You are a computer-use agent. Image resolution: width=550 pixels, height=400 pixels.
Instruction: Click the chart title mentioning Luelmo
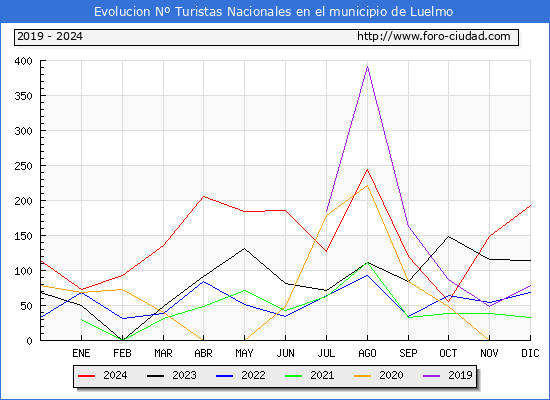coord(274,12)
